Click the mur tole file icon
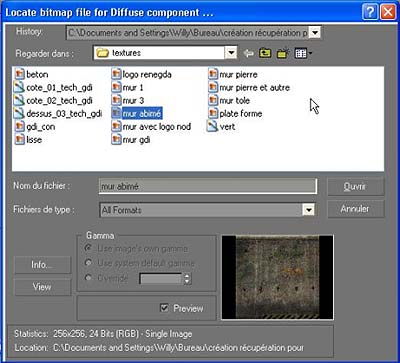Image resolution: width=400 pixels, height=363 pixels. click(x=213, y=100)
